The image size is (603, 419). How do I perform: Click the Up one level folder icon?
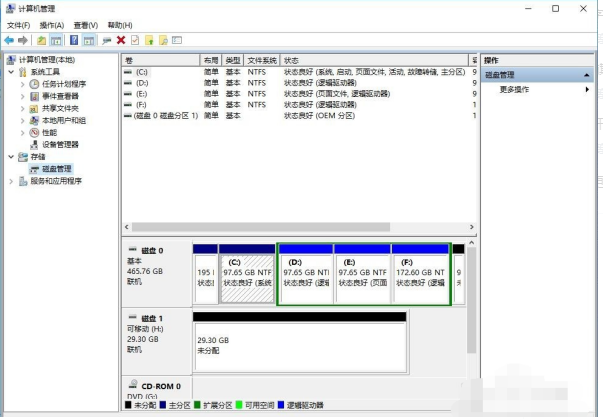(x=42, y=40)
